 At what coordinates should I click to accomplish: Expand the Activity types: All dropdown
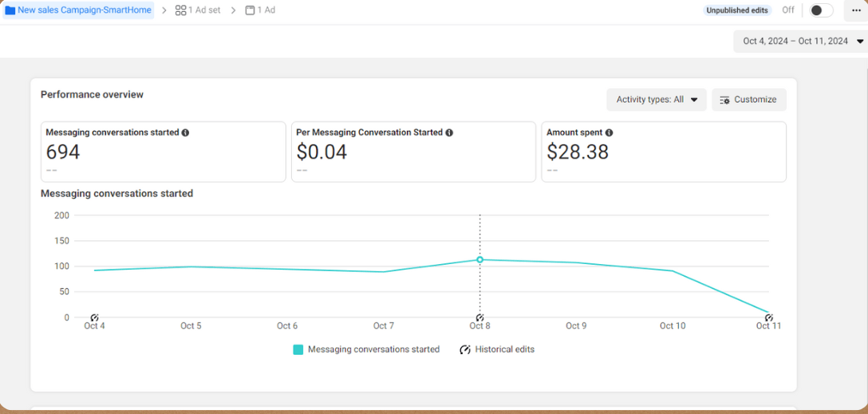[656, 100]
